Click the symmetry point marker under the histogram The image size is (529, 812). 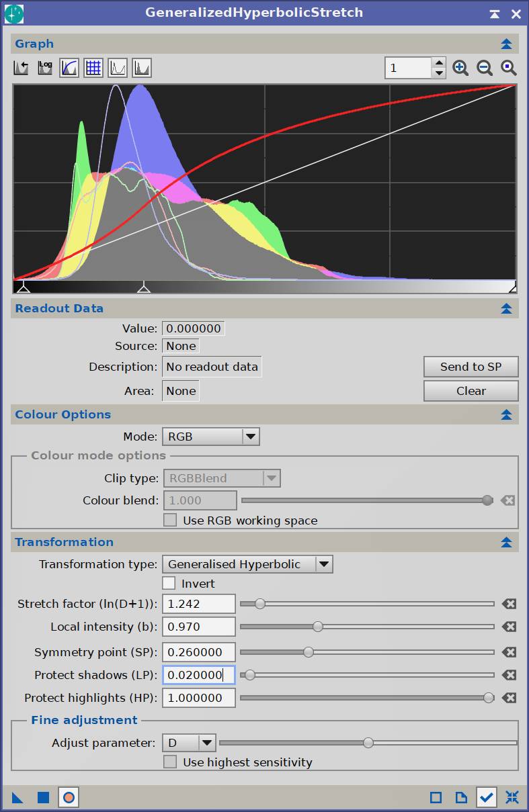tap(144, 287)
